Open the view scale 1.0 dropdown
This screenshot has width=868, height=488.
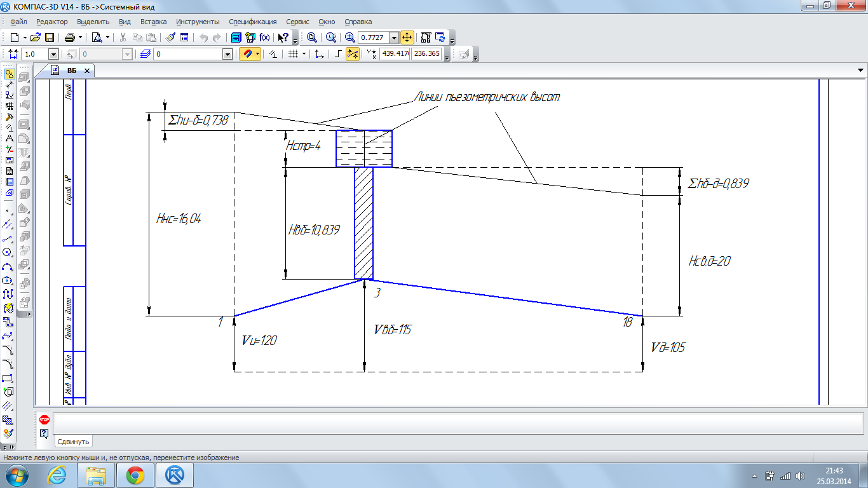[x=53, y=55]
